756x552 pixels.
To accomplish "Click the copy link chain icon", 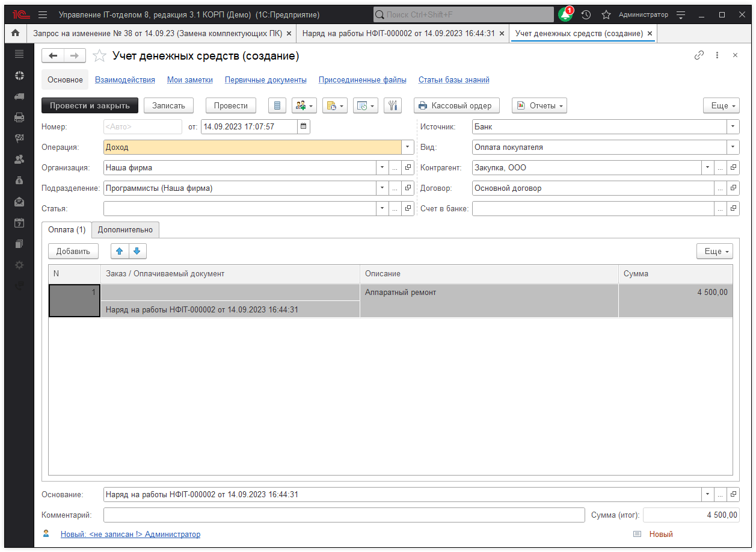I will point(699,55).
